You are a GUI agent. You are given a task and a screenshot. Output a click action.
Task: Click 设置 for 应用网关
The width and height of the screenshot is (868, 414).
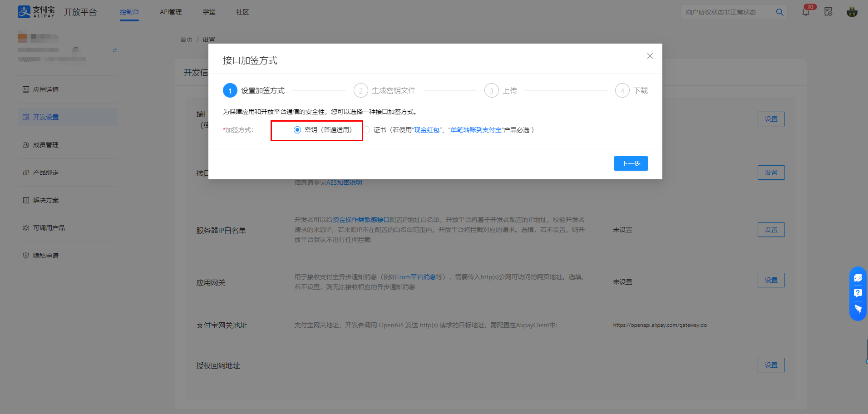click(771, 280)
